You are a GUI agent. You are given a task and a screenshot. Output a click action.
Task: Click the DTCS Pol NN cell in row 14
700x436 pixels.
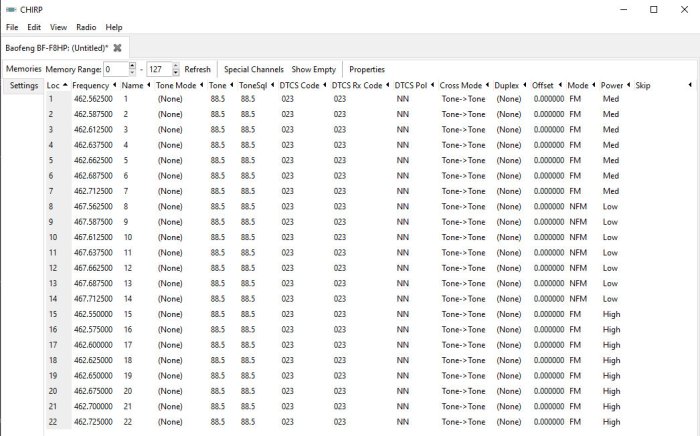(403, 299)
